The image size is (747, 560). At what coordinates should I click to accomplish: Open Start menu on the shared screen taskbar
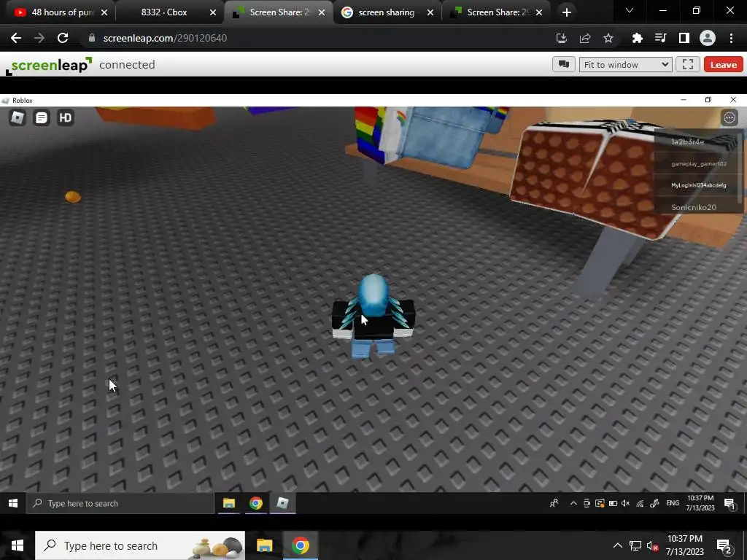click(13, 503)
